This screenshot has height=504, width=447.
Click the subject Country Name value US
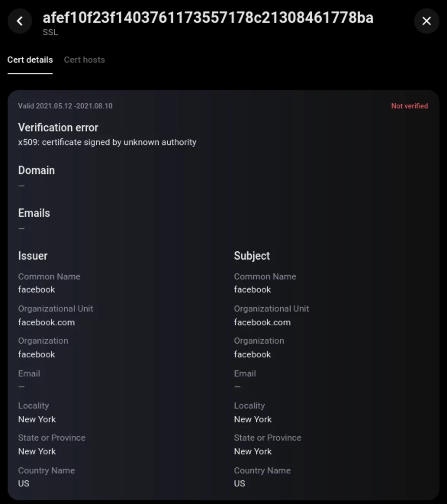(239, 483)
